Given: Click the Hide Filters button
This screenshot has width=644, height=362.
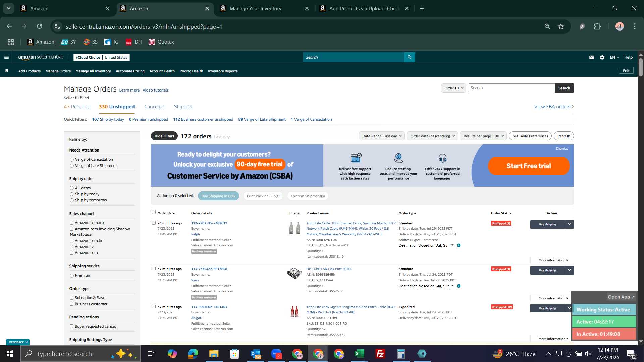Looking at the screenshot, I should click(164, 136).
